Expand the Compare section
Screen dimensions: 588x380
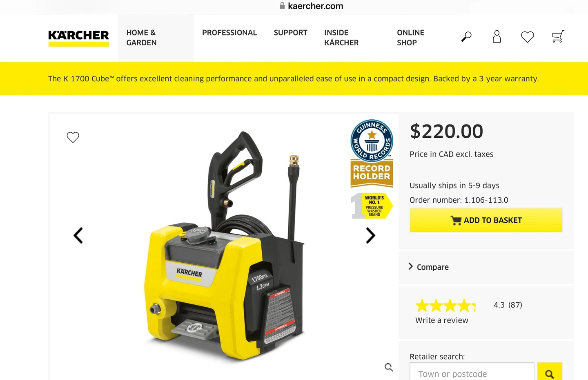click(428, 267)
